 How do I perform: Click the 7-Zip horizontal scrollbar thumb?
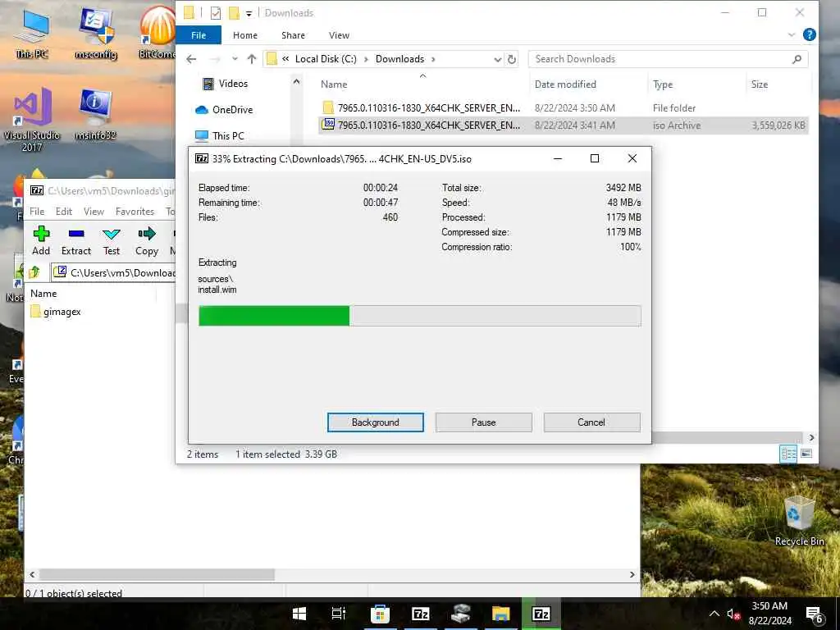click(157, 574)
